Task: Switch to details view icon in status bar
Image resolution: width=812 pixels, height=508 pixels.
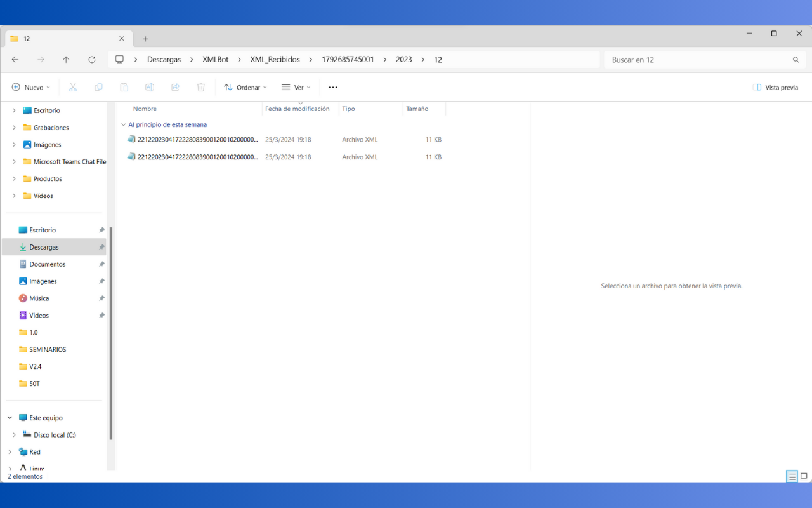Action: pos(792,476)
